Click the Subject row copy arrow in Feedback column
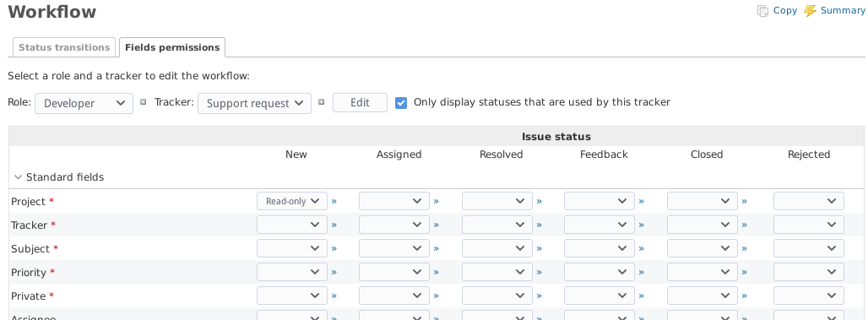868x320 pixels. coord(641,249)
